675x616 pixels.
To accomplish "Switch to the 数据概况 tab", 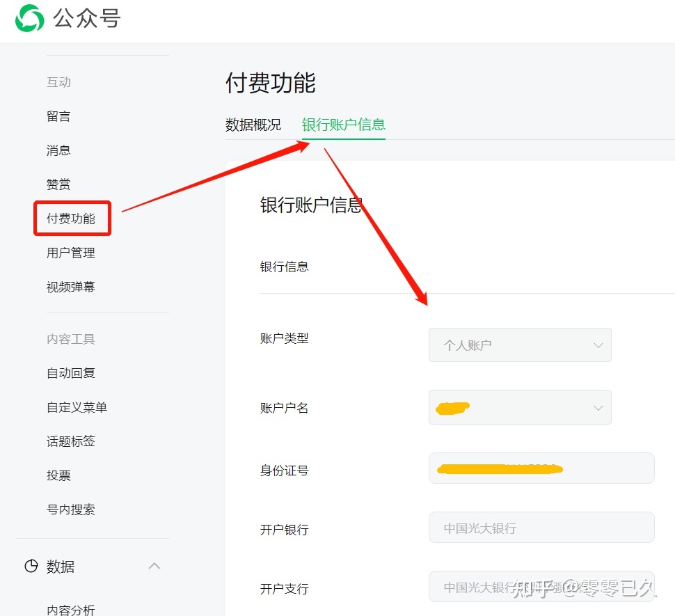I will [x=253, y=125].
